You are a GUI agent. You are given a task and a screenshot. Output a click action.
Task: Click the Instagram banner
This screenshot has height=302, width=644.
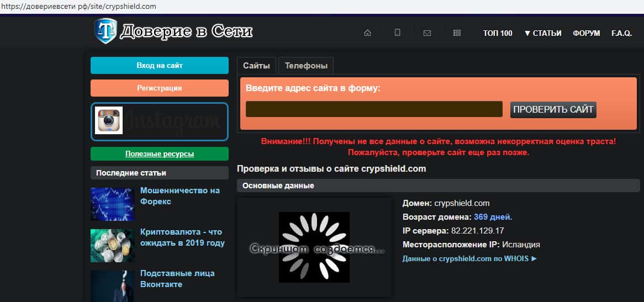(x=160, y=122)
